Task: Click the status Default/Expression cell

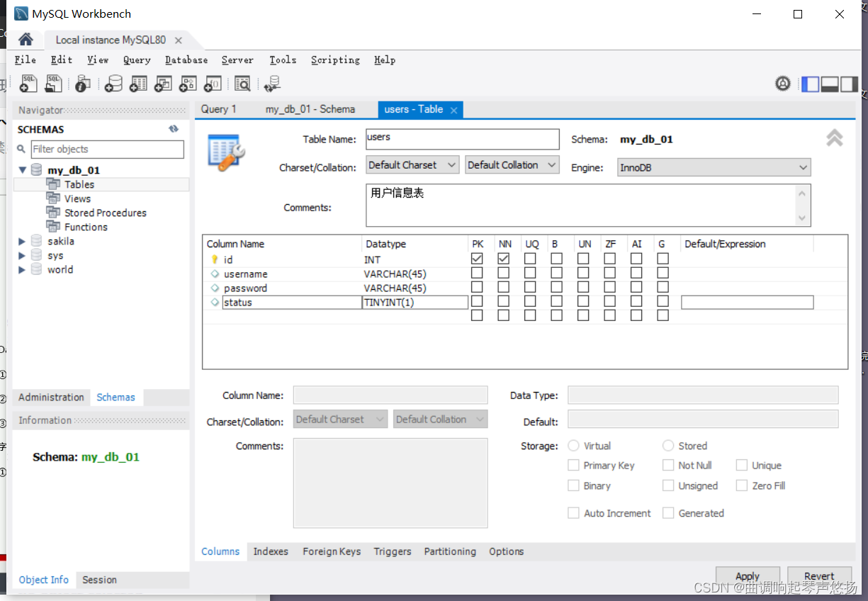Action: tap(747, 303)
